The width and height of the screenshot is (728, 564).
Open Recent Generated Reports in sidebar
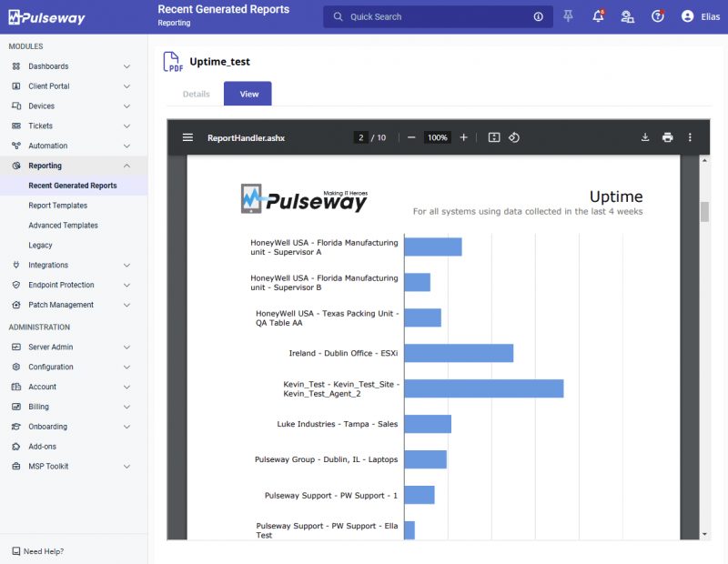[73, 186]
